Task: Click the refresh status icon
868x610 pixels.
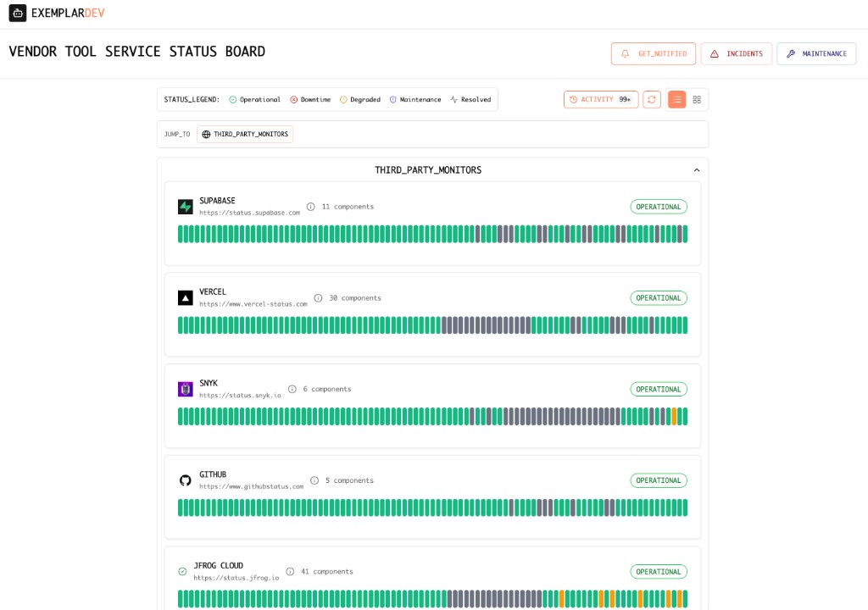Action: [x=651, y=99]
